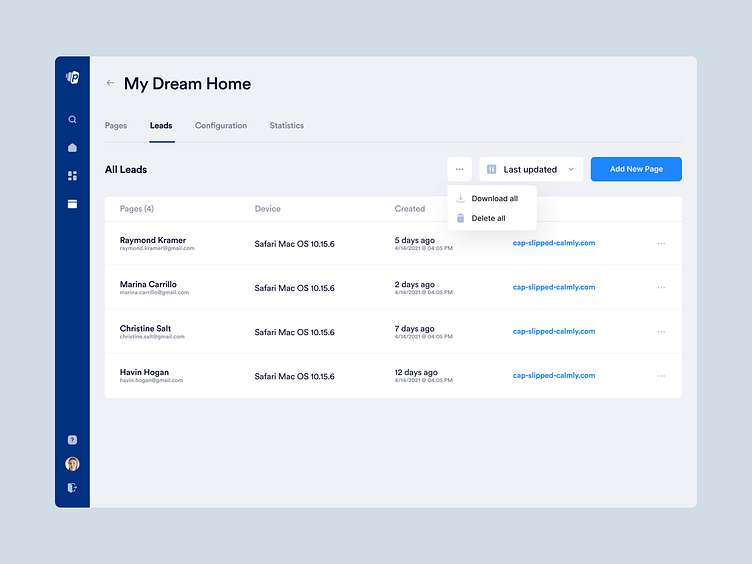Click email christine.salt@gmail.com
752x564 pixels.
152,337
